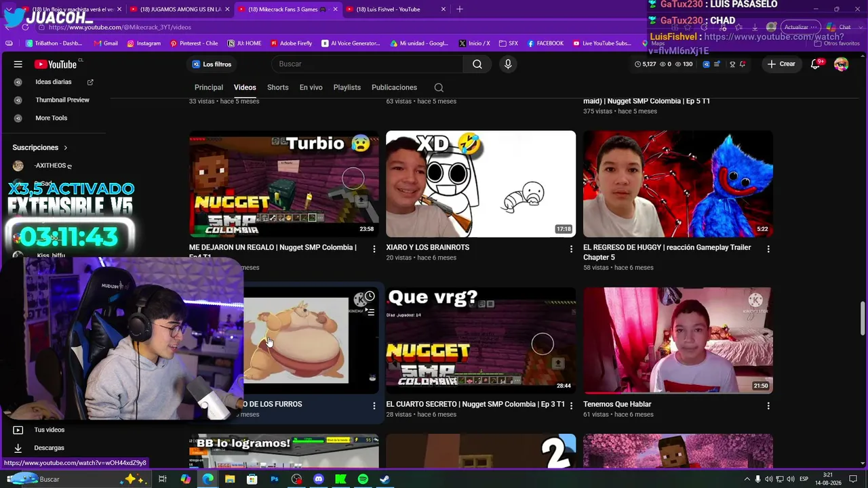The height and width of the screenshot is (488, 868).
Task: Open Tenemos Que Hablar video title
Action: click(x=617, y=404)
